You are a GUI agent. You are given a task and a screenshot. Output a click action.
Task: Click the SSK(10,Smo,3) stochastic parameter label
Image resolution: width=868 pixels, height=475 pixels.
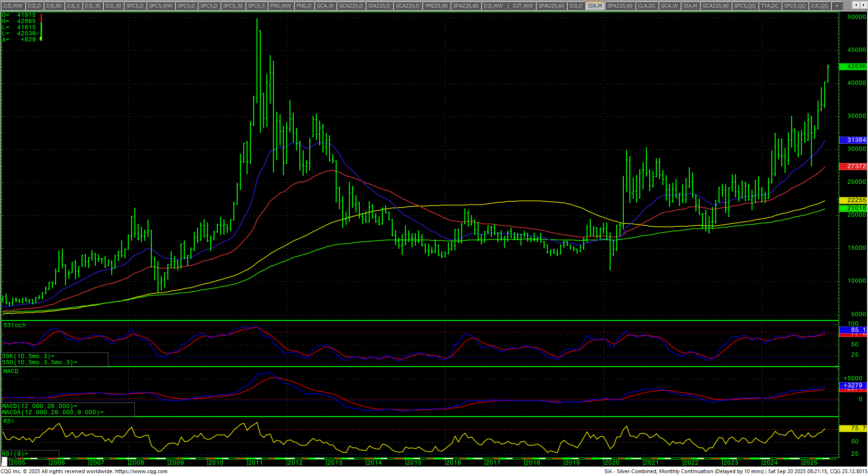[x=28, y=356]
